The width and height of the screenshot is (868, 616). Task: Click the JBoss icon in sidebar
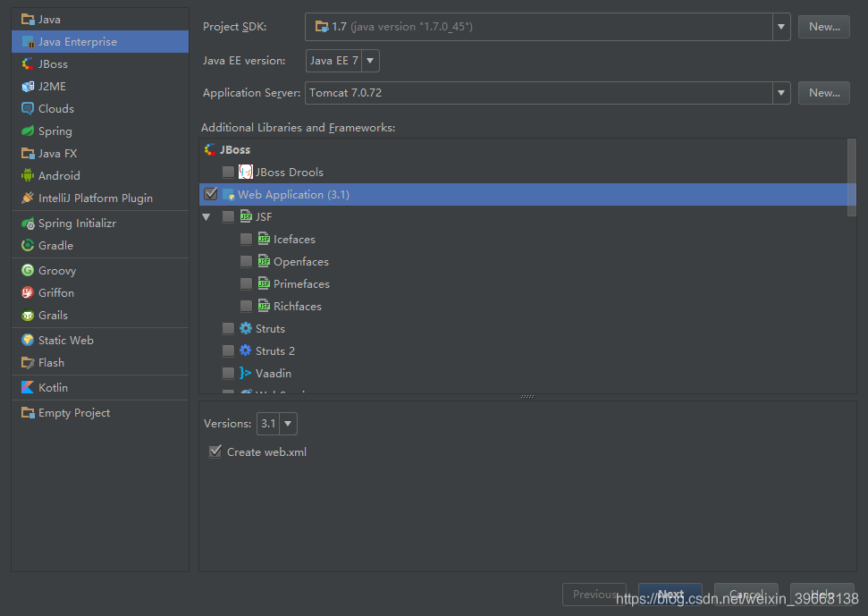(x=28, y=64)
